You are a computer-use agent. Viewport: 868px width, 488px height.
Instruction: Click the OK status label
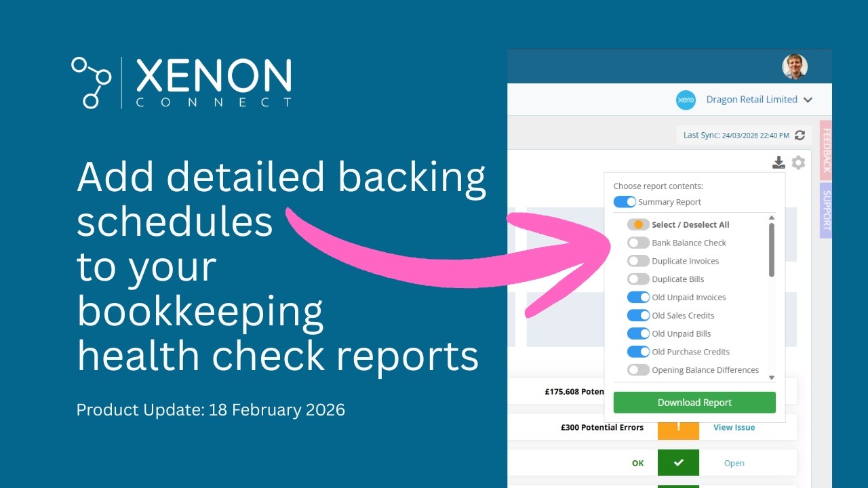tap(637, 464)
